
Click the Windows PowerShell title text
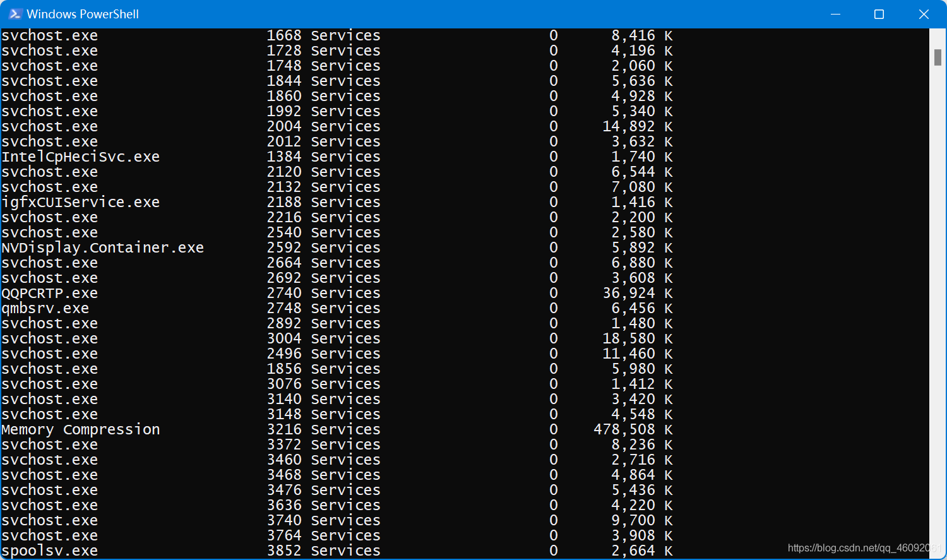(x=83, y=14)
